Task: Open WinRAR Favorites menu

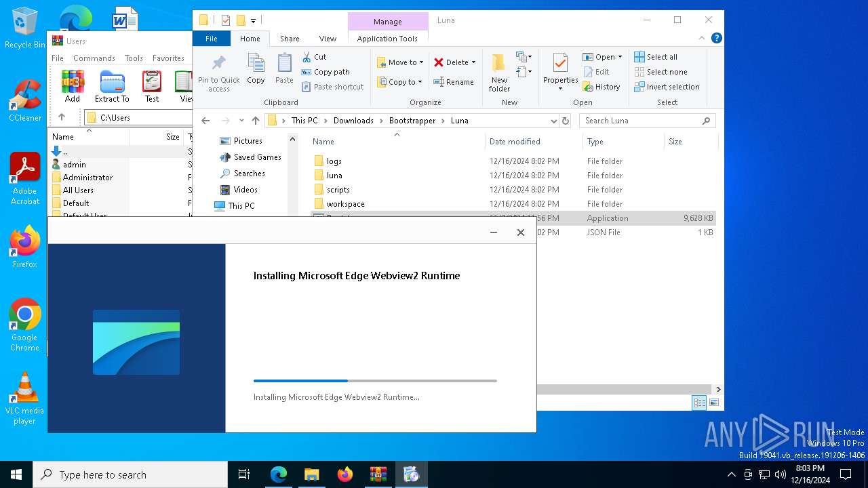Action: tap(168, 58)
